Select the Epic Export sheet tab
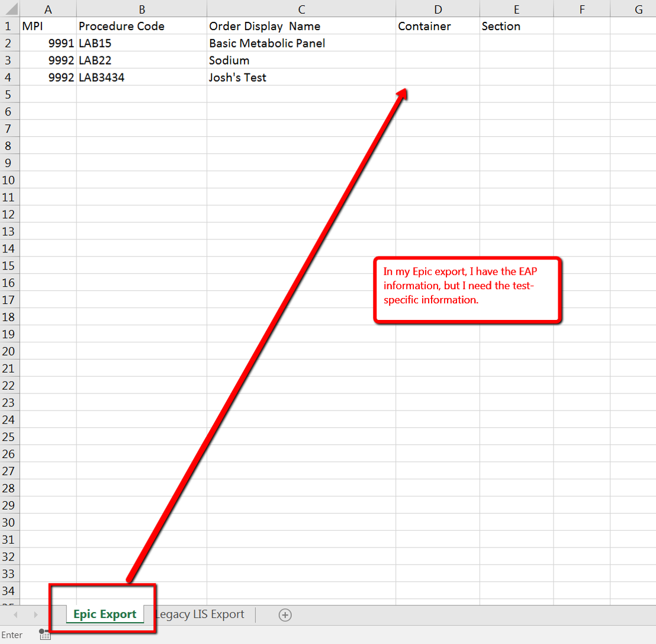656x644 pixels. tap(104, 615)
